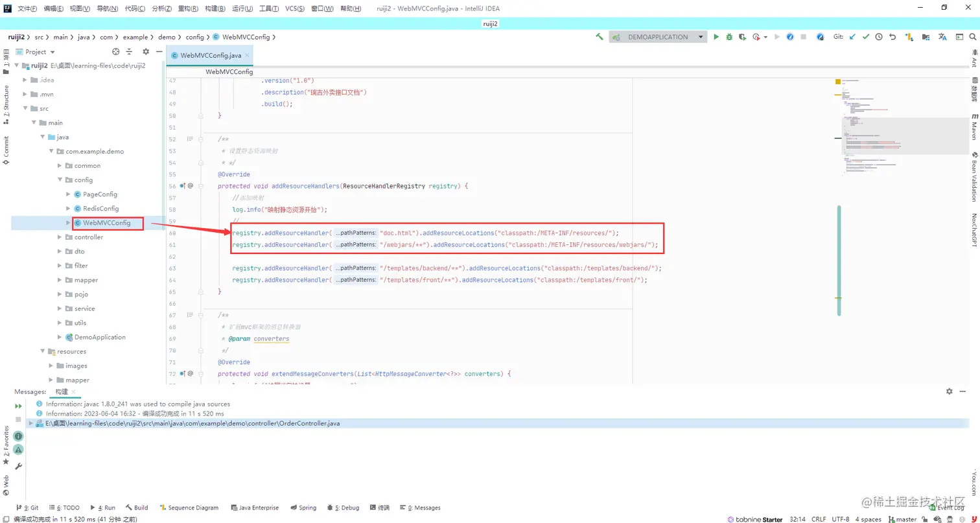Toggle the Bean Validation tool window

pyautogui.click(x=974, y=176)
